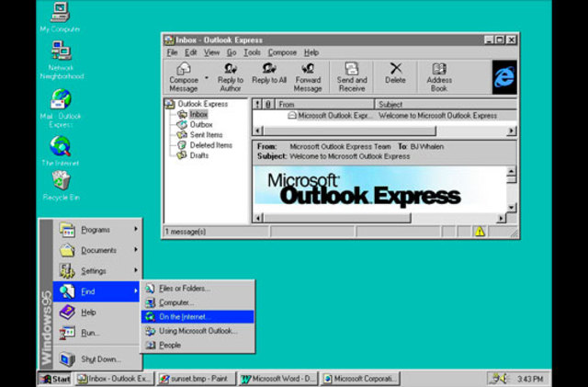588x387 pixels.
Task: Choose Files or Folders... in Find submenu
Action: pyautogui.click(x=198, y=289)
